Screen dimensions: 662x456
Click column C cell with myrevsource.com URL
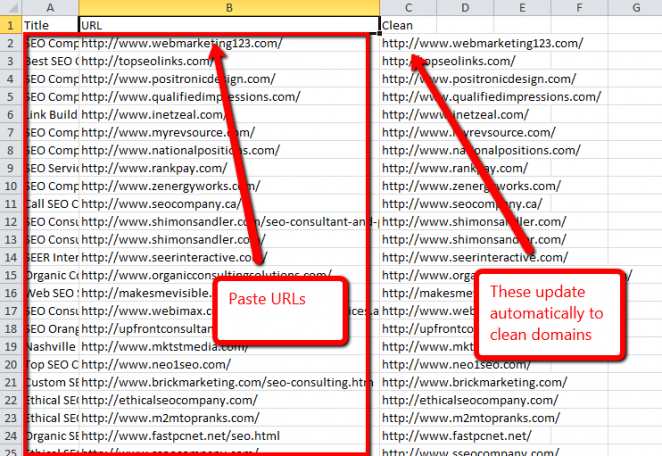[408, 132]
